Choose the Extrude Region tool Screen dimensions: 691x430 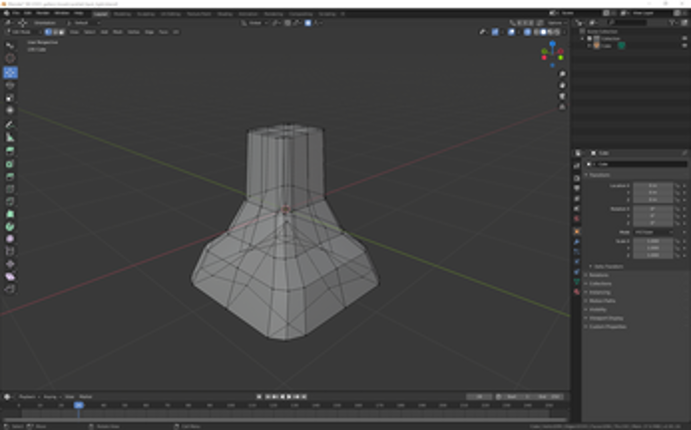(x=10, y=151)
